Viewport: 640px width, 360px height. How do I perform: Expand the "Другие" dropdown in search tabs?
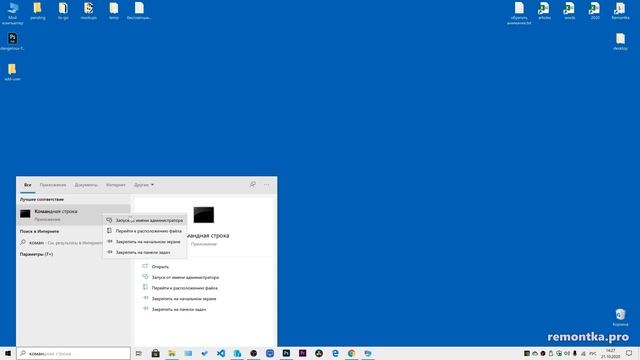point(144,185)
